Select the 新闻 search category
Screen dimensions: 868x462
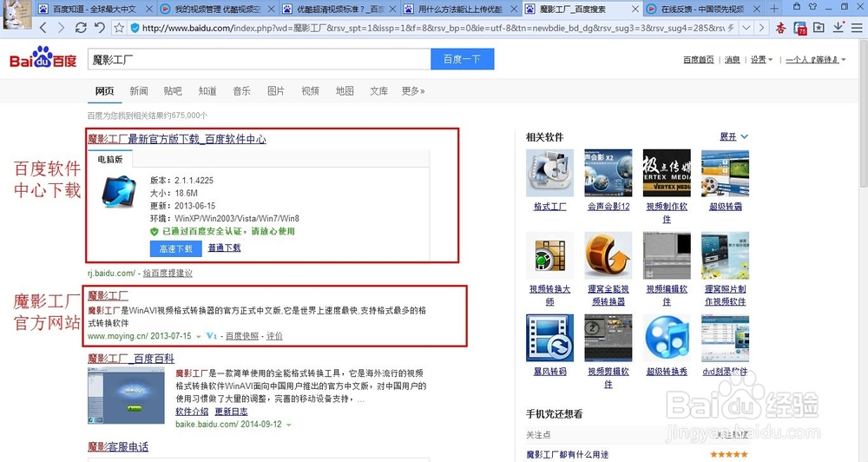click(x=138, y=91)
